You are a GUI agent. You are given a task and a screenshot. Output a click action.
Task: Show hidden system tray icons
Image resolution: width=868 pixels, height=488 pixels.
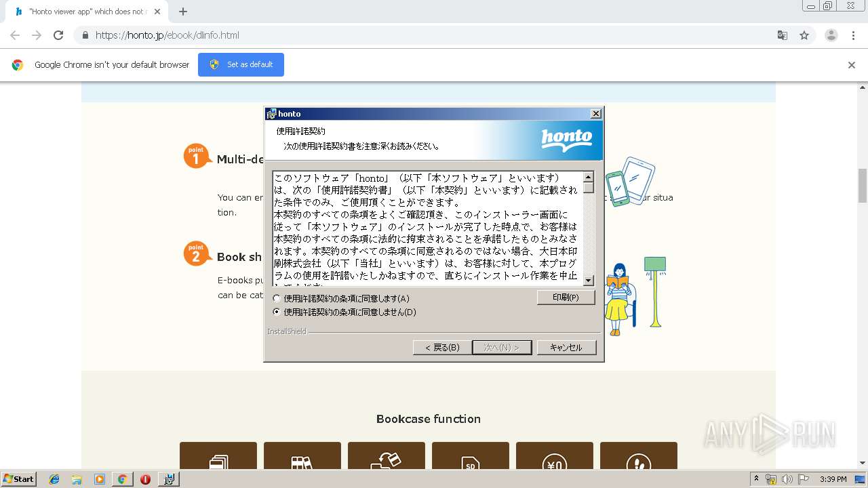click(x=757, y=479)
